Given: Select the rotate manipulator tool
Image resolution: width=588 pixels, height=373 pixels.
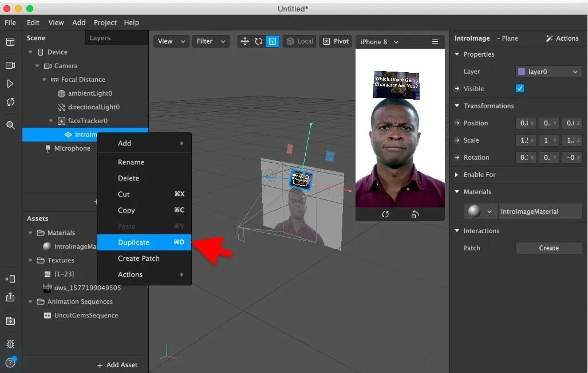Looking at the screenshot, I should click(x=258, y=41).
